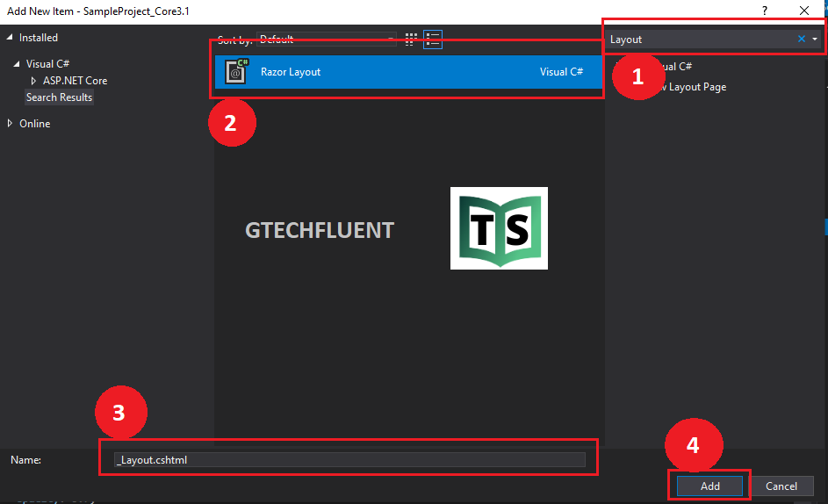Clear the Layout search text

point(801,40)
